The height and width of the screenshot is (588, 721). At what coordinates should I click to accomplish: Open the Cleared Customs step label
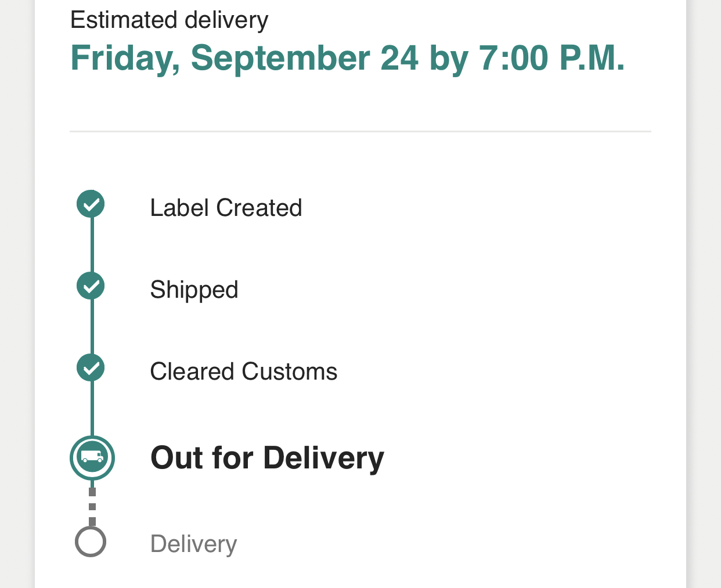tap(243, 371)
